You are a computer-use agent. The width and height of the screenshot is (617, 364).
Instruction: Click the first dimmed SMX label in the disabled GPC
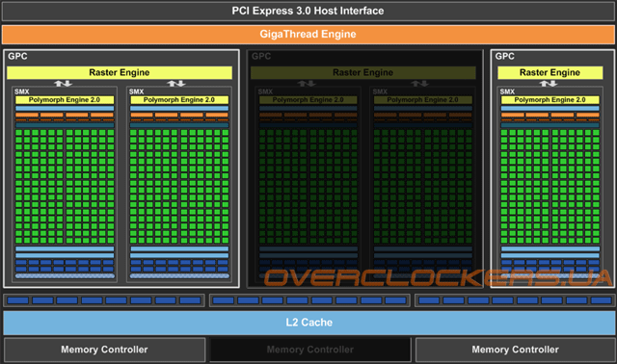265,91
